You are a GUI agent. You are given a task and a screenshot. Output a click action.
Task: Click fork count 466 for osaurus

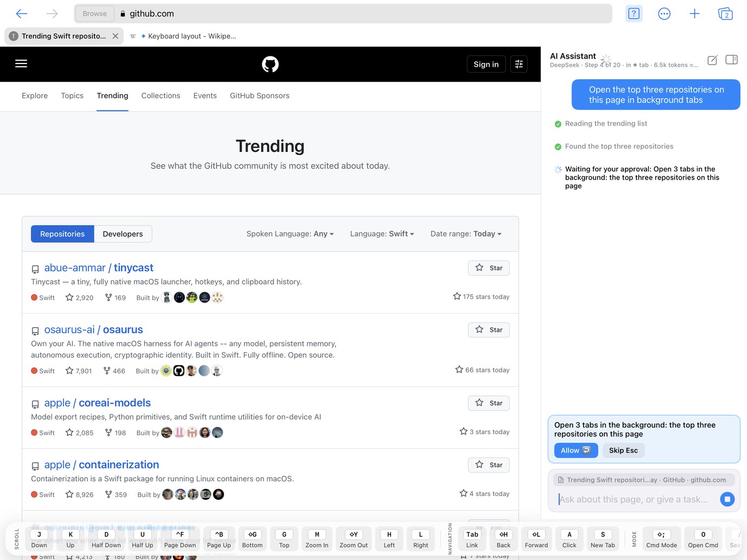(114, 371)
